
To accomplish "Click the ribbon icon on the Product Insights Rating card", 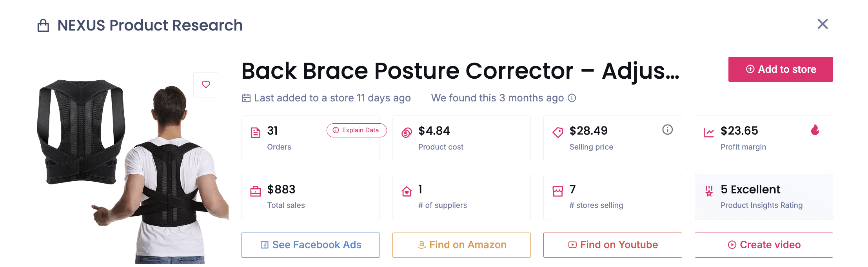I will click(x=708, y=191).
